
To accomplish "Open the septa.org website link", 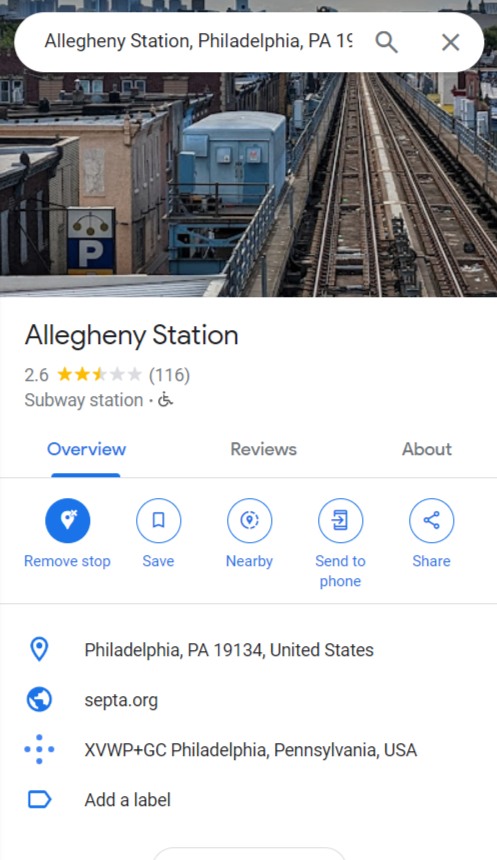I will coord(121,700).
